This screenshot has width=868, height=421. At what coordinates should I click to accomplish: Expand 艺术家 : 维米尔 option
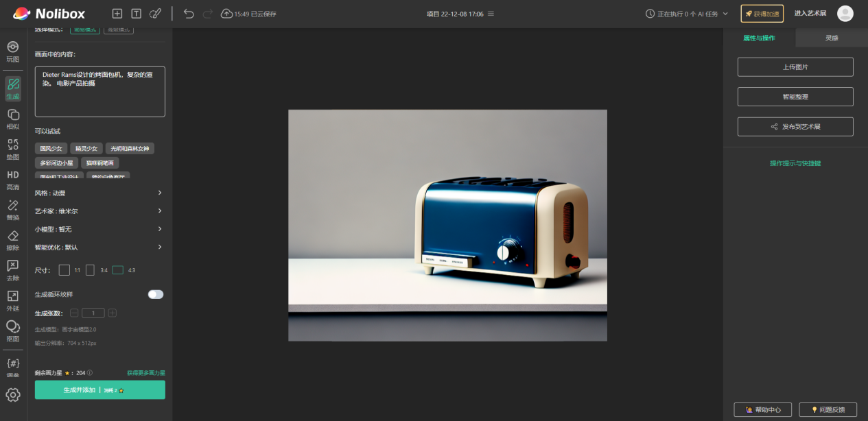pyautogui.click(x=99, y=211)
